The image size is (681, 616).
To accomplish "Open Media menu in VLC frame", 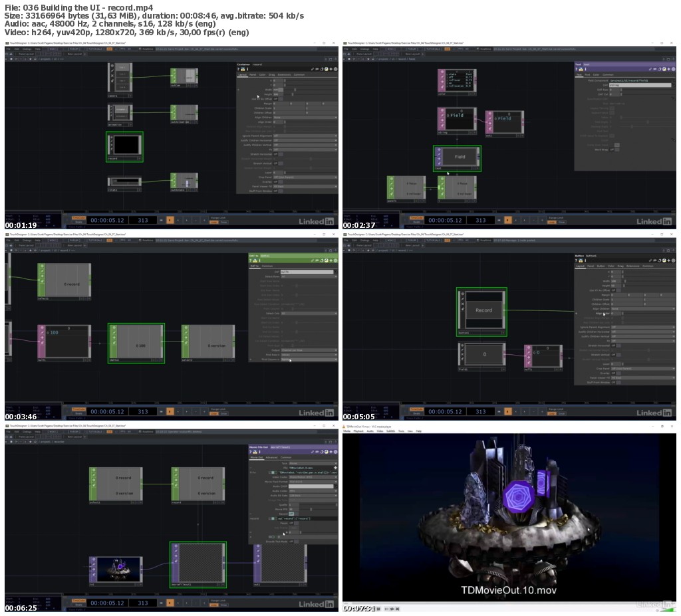I will [346, 431].
